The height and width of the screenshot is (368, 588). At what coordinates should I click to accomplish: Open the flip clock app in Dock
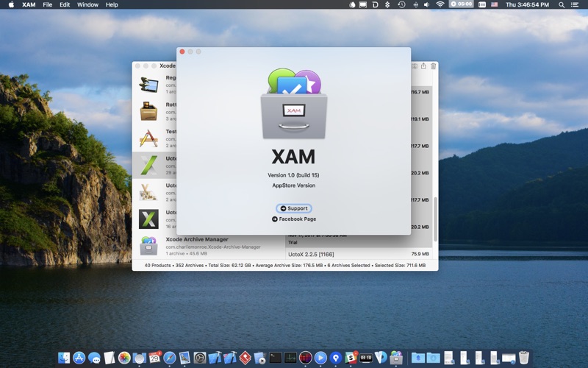click(x=366, y=358)
